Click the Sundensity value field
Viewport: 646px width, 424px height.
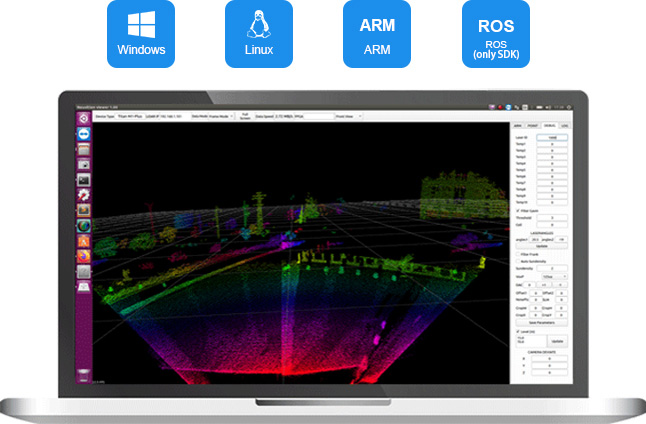[x=552, y=268]
